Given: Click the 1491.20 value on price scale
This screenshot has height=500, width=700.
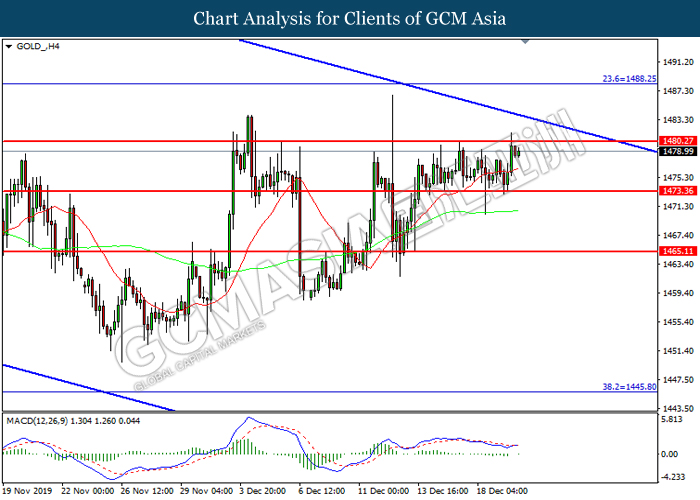Looking at the screenshot, I should [677, 60].
